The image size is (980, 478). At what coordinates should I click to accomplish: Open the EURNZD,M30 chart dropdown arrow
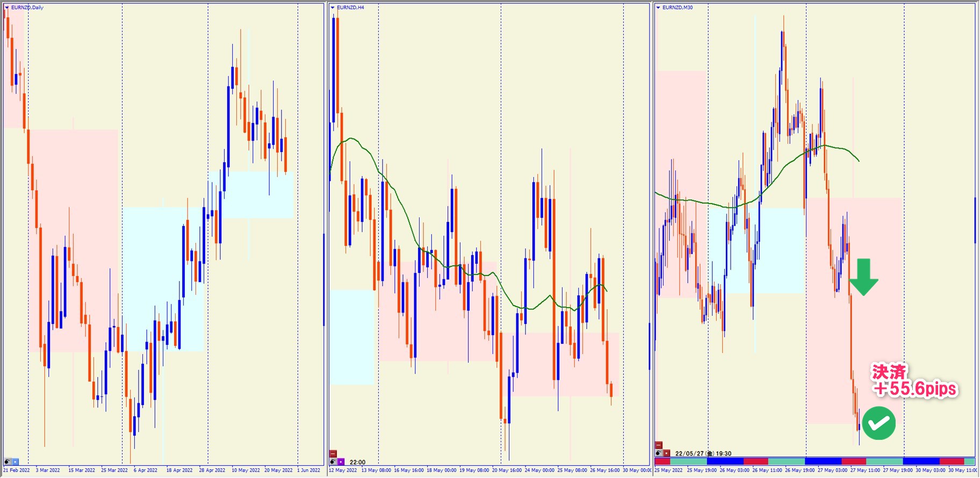(658, 8)
